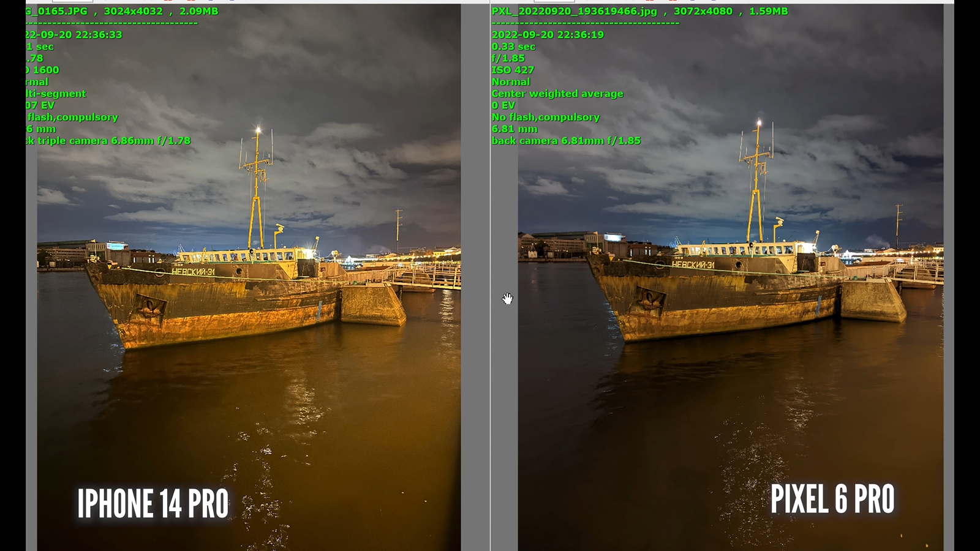Click the triple camera 6.86mm f/1.78 text
The width and height of the screenshot is (980, 551).
point(109,141)
